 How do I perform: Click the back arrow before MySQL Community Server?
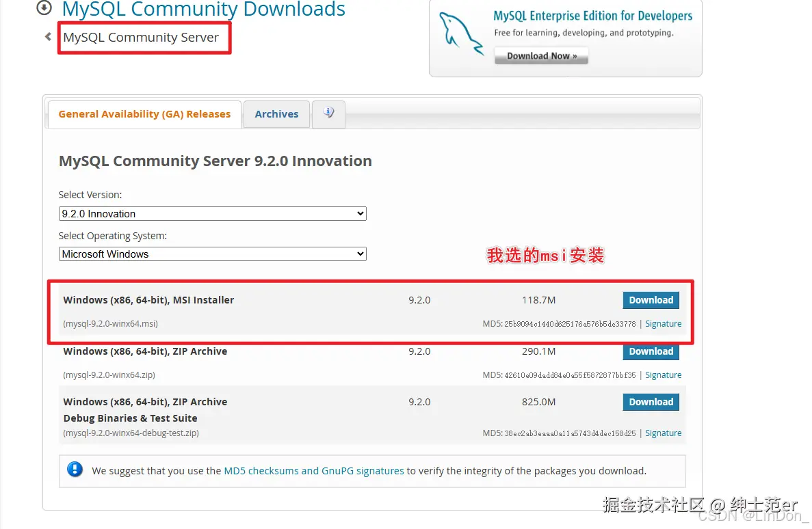click(x=48, y=37)
